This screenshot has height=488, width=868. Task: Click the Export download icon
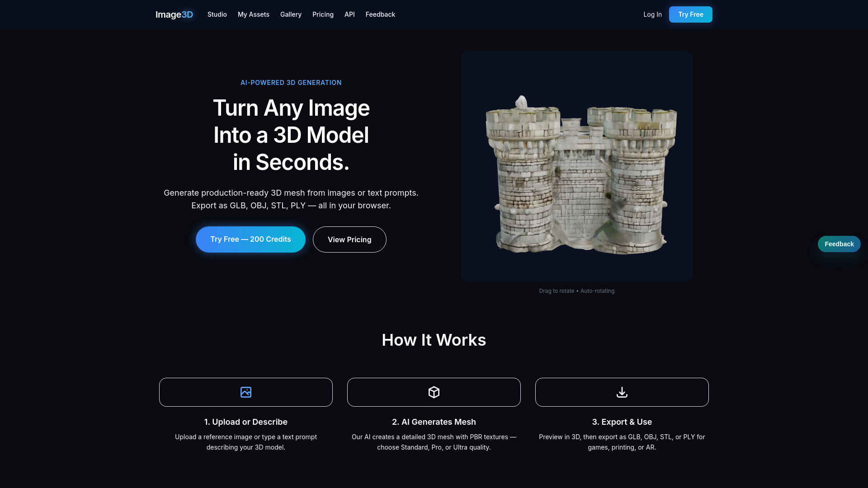[x=622, y=392]
